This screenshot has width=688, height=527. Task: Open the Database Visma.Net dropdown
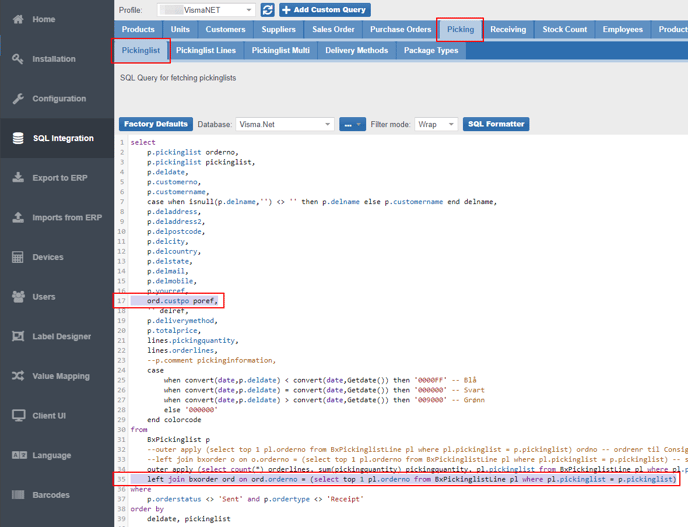click(x=285, y=124)
